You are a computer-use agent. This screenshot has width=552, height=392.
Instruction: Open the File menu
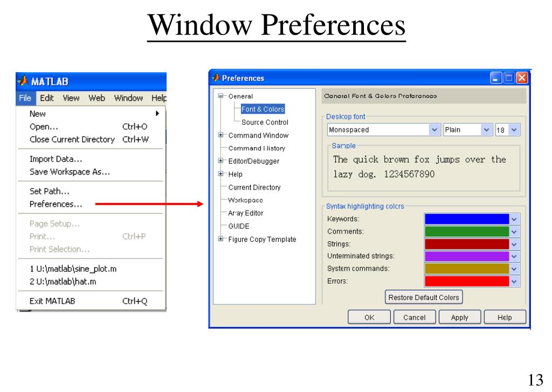pyautogui.click(x=25, y=98)
